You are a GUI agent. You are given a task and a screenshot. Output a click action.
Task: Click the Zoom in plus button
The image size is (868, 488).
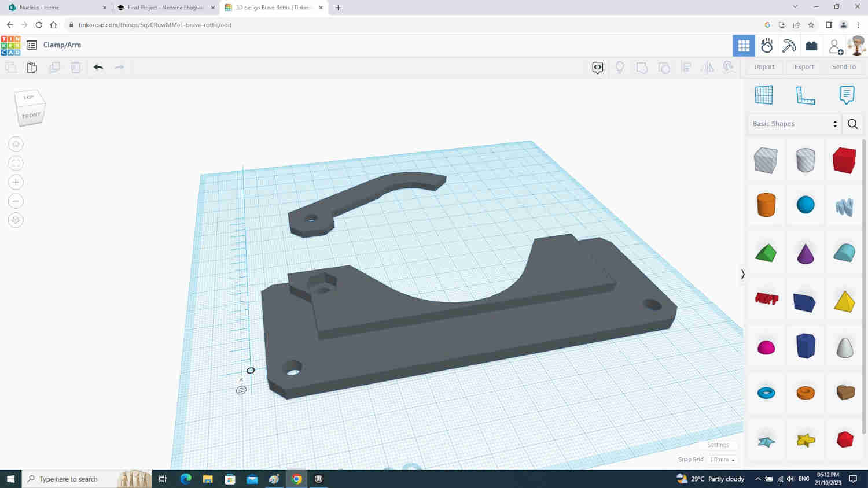click(x=16, y=182)
